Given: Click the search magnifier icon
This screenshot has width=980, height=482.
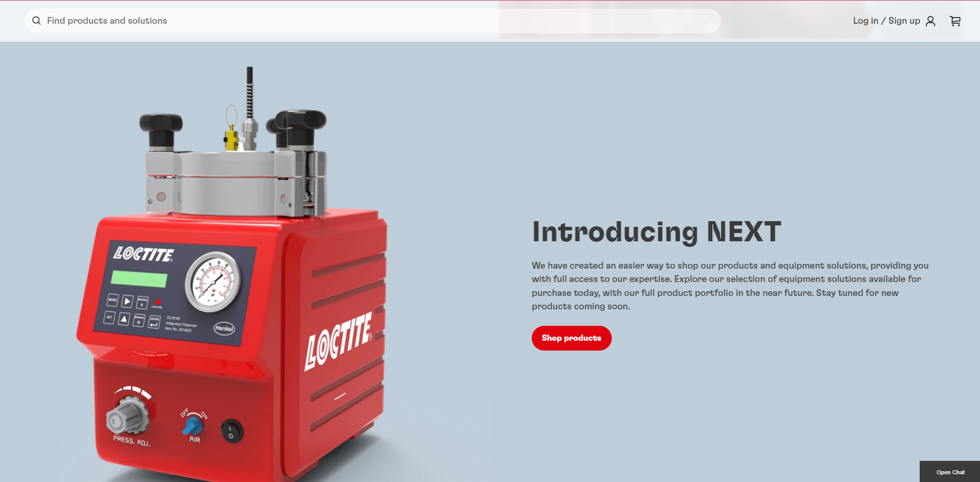Looking at the screenshot, I should 37,21.
